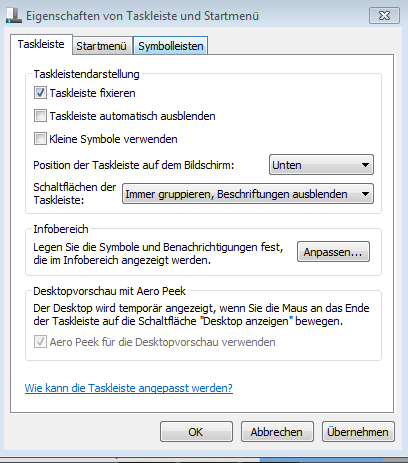Expand the 'Immer gruppieren' taskbar buttons dropdown

(x=248, y=194)
